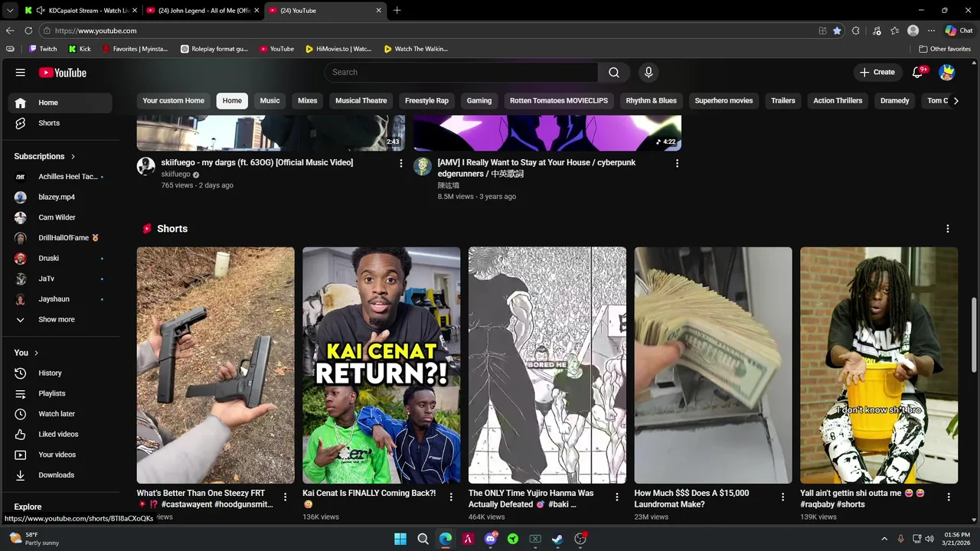Screen dimensions: 980x551
Task: Select the Superhero movies chip
Action: [x=724, y=100]
